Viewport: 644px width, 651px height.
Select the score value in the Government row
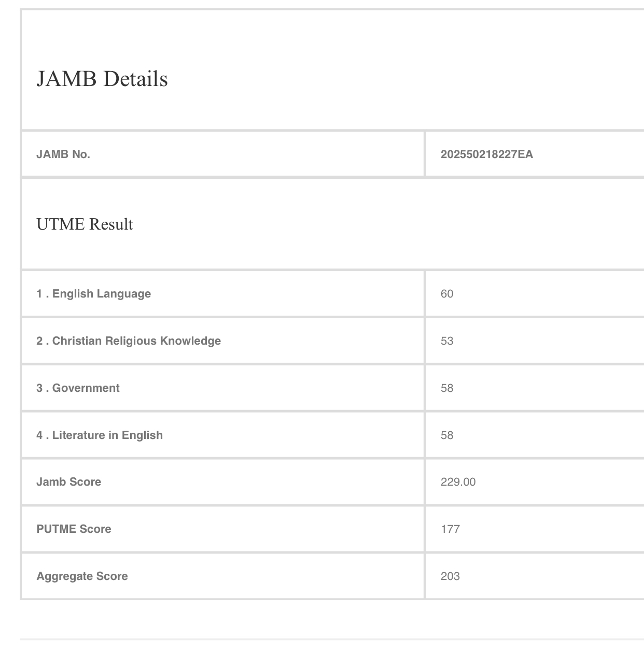click(x=447, y=388)
